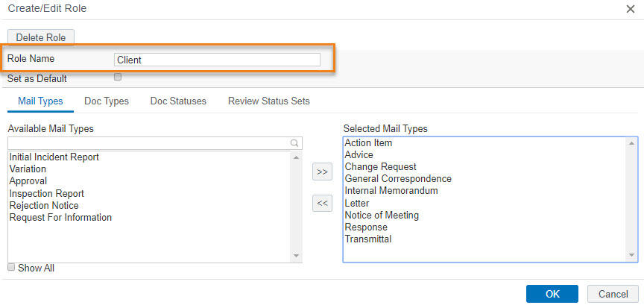Open the Doc Statuses tab

coord(178,101)
